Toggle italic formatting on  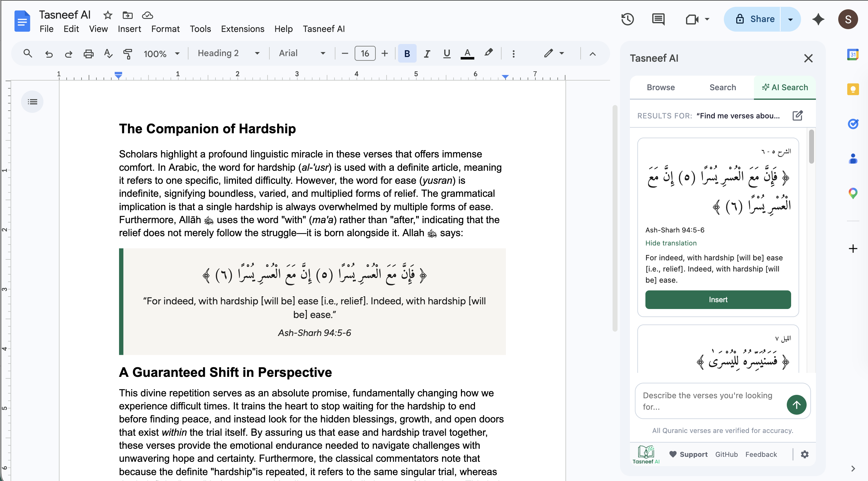pyautogui.click(x=427, y=53)
